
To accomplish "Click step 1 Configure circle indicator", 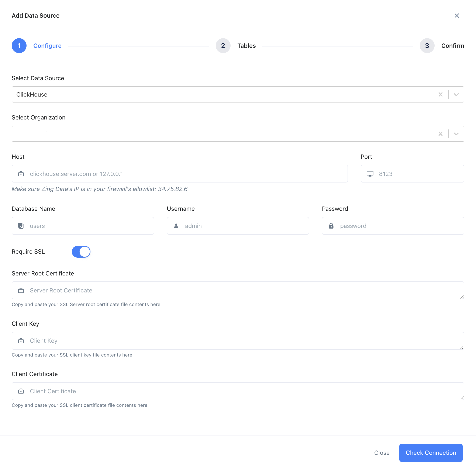I will (x=19, y=46).
